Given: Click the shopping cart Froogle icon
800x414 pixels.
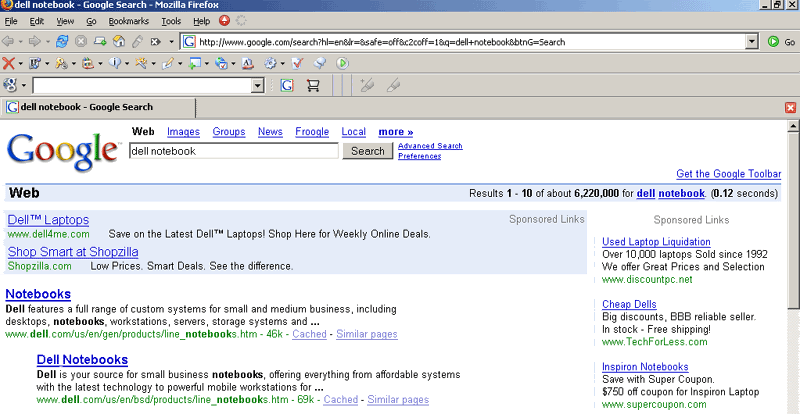Looking at the screenshot, I should coord(313,85).
